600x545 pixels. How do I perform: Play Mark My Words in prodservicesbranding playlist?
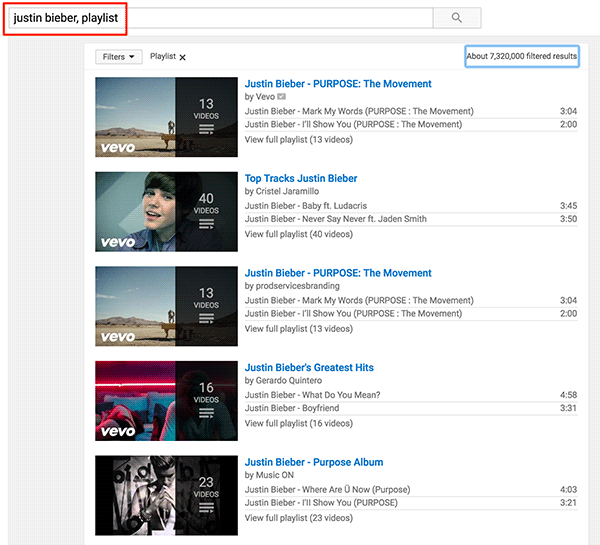click(x=359, y=300)
